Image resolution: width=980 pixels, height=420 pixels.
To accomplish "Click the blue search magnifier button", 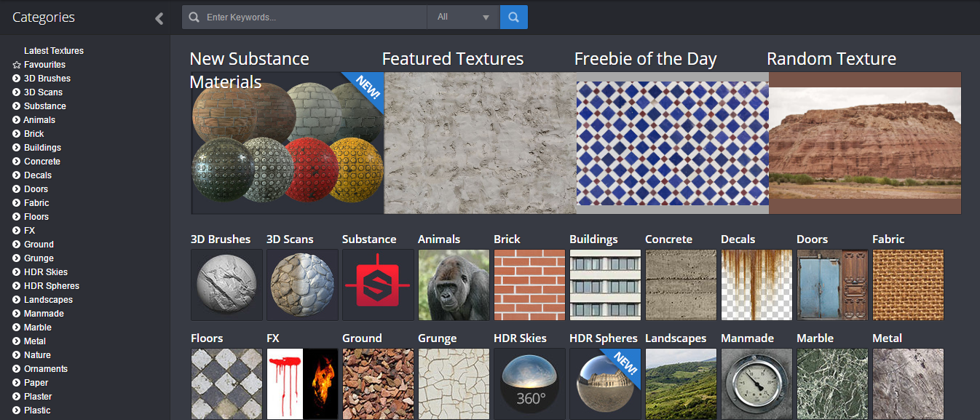I will 514,17.
